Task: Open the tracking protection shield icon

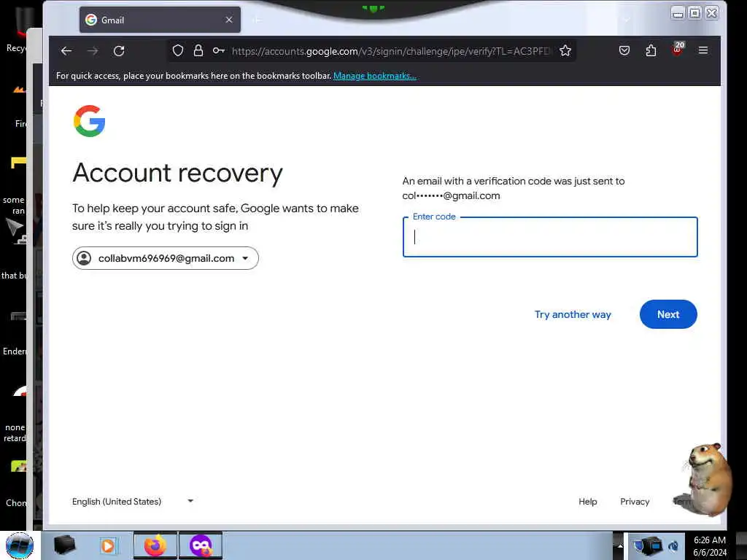Action: click(178, 50)
